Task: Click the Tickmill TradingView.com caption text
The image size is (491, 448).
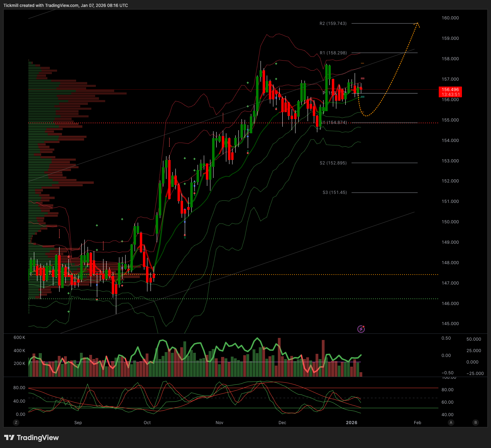Action: [x=66, y=5]
